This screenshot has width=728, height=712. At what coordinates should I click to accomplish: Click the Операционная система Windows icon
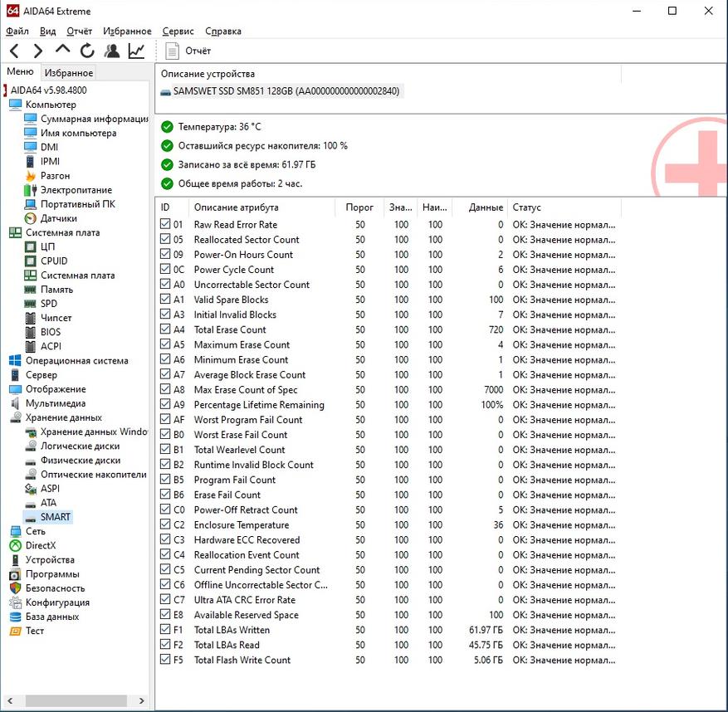[x=15, y=361]
